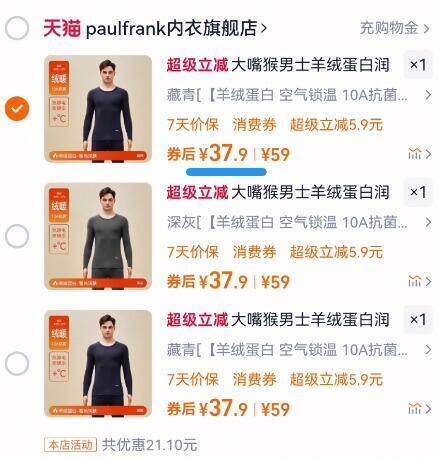Tap the 天猫 Tmall logo

point(62,28)
